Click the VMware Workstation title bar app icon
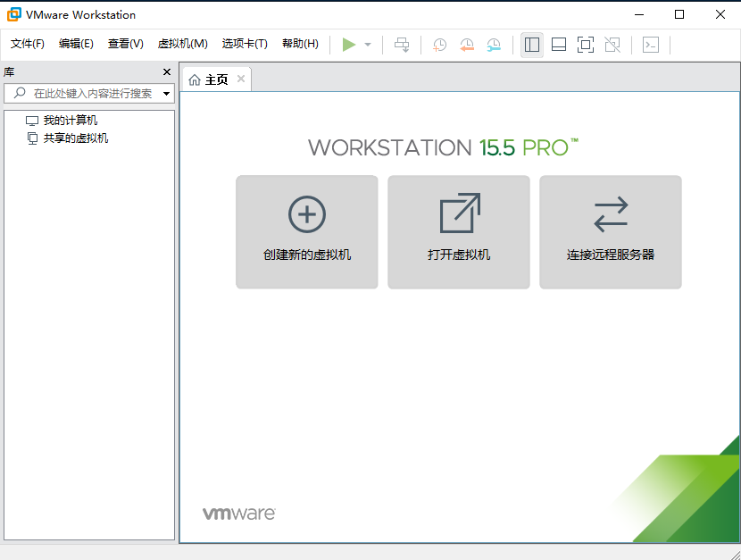Viewport: 741px width, 560px height. [13, 14]
